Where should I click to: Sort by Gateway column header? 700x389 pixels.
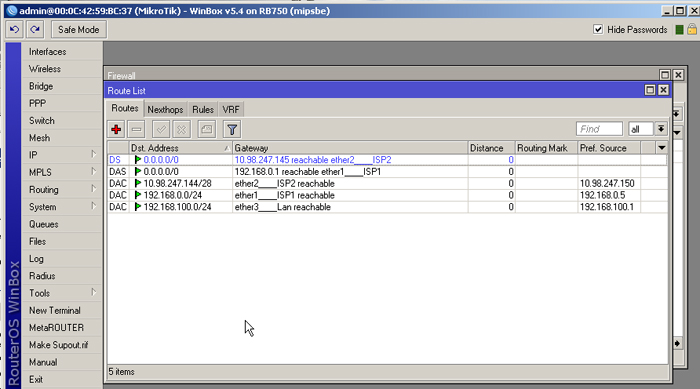click(x=350, y=148)
